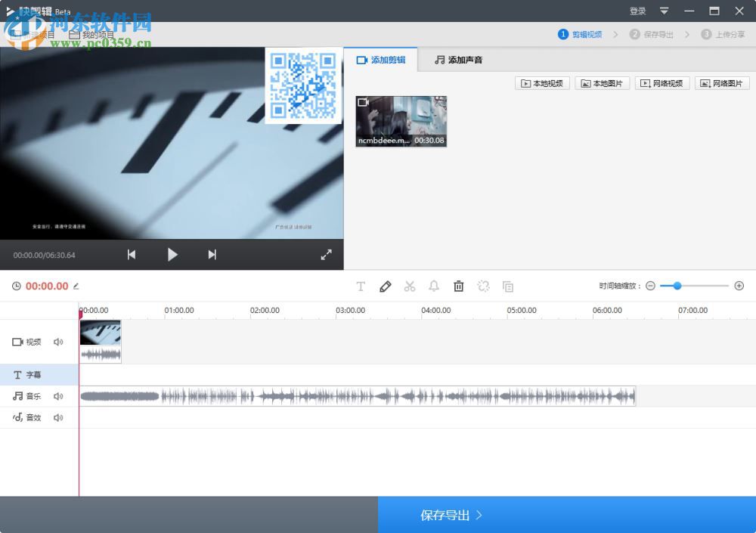
Task: Select the music waveform clip on the timeline
Action: click(x=358, y=396)
